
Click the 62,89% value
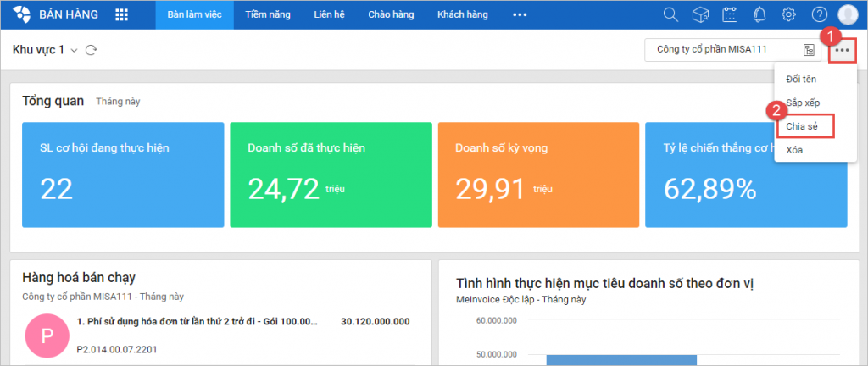tap(710, 189)
